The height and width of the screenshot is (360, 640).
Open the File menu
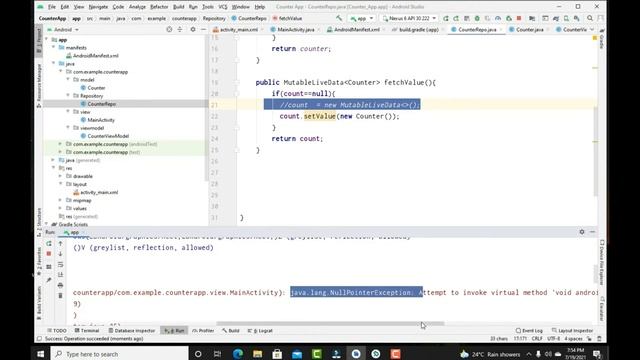coord(51,7)
